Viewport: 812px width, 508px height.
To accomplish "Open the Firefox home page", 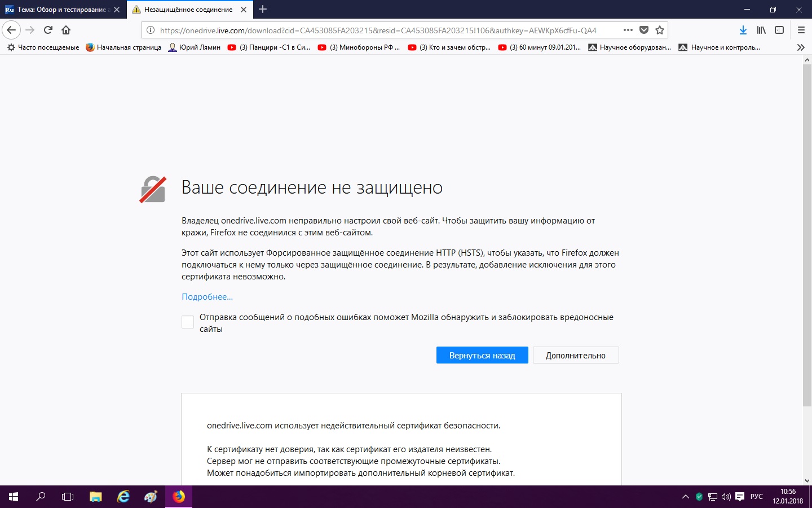I will (x=66, y=30).
